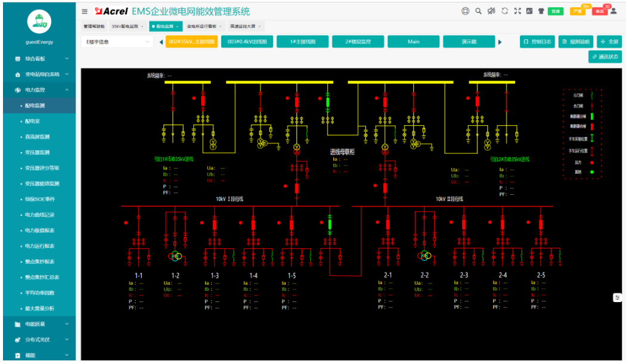This screenshot has width=626, height=364.
Task: Click the green breaker in 进线母联柜
Action: pyautogui.click(x=328, y=102)
